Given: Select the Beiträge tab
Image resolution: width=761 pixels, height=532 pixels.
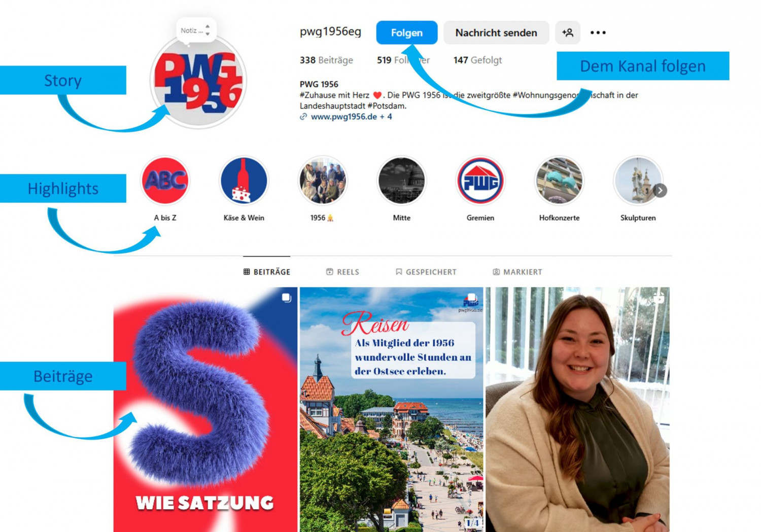Looking at the screenshot, I should (267, 272).
